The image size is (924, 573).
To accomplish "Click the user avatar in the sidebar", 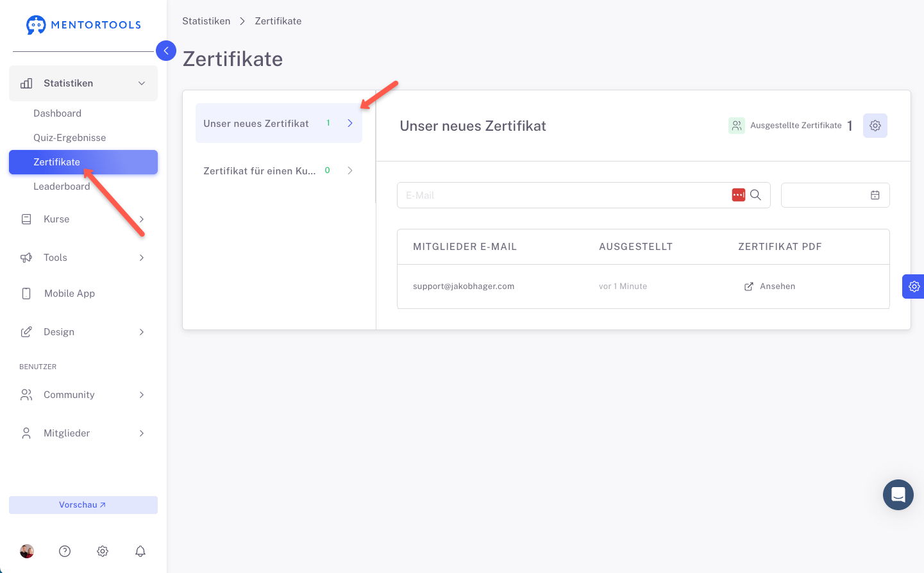I will click(27, 551).
